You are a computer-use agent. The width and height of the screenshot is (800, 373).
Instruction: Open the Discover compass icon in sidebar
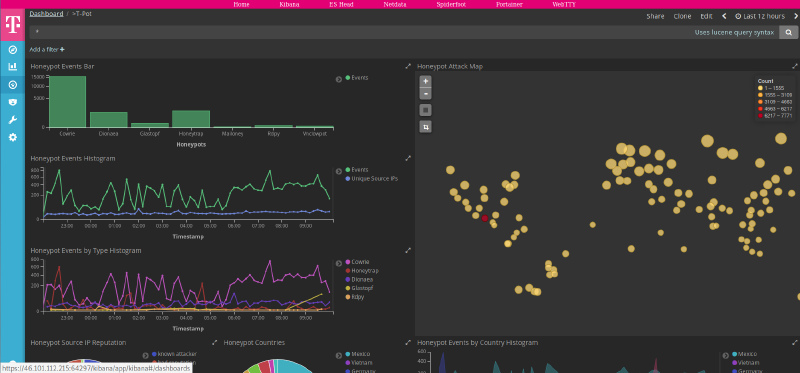click(x=13, y=49)
